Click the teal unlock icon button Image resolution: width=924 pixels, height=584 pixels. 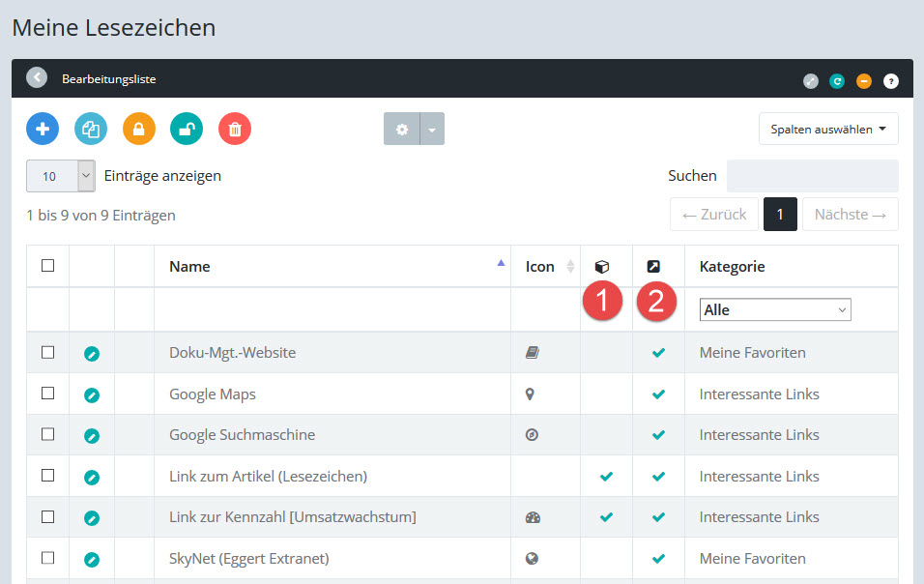[x=187, y=129]
